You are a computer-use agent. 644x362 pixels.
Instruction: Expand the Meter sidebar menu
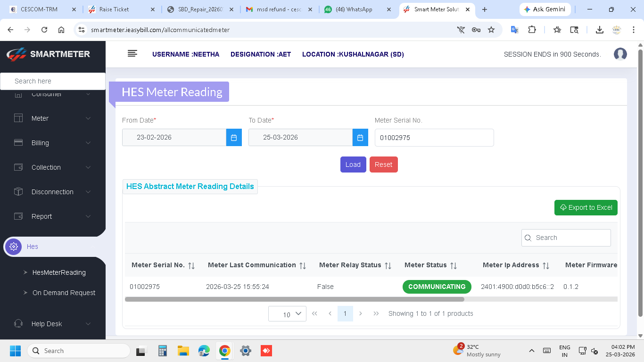coord(52,118)
